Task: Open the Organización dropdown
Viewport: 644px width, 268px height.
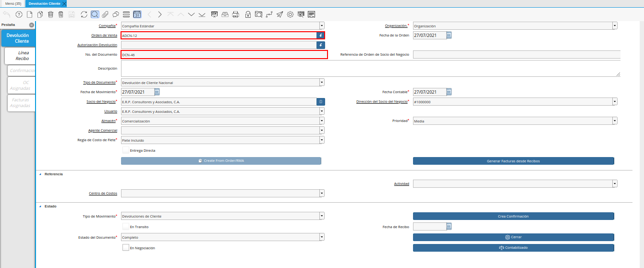Action: coord(615,26)
